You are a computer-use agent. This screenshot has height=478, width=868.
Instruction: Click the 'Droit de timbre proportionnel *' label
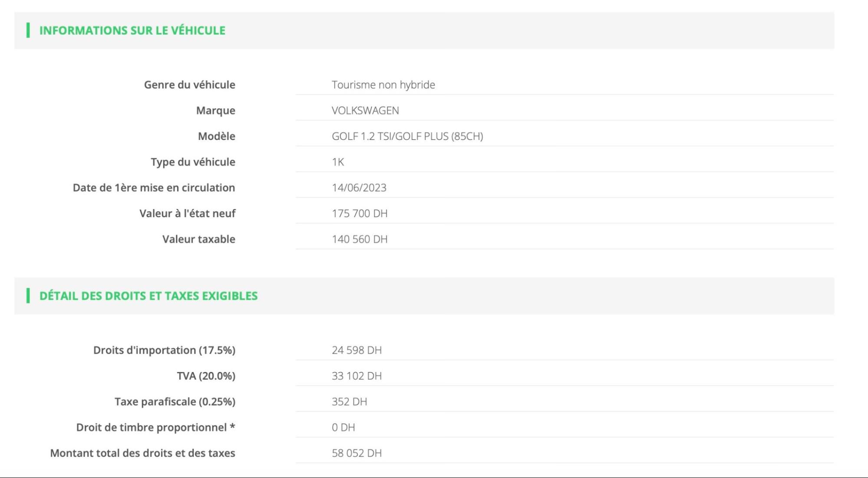point(155,427)
